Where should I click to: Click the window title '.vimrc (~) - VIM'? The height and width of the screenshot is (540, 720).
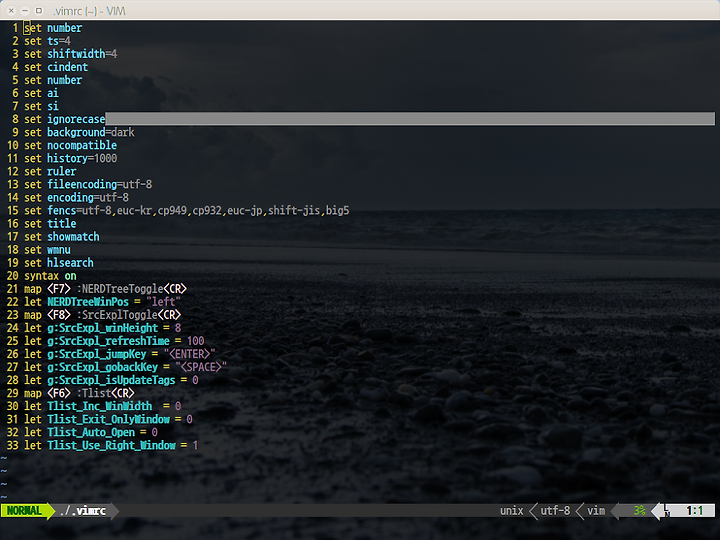pos(89,11)
